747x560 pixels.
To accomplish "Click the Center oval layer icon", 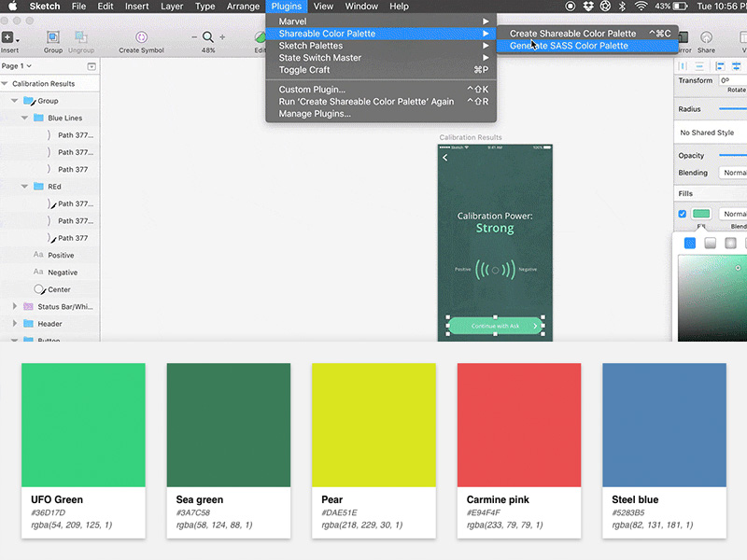I will [x=38, y=289].
